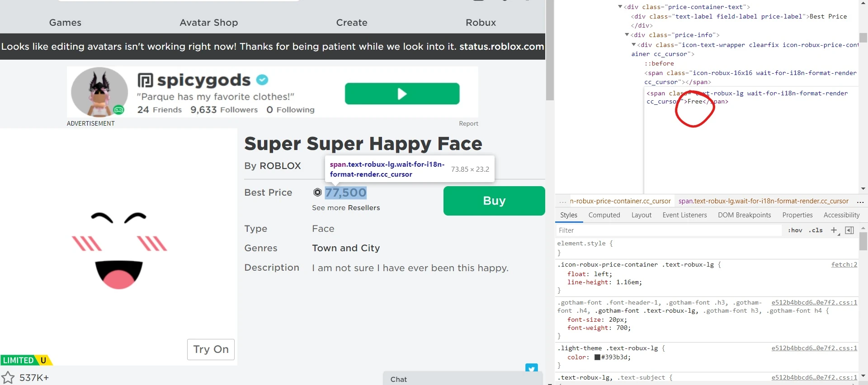The image size is (868, 385).
Task: Collapse the price-info div node
Action: [x=627, y=35]
